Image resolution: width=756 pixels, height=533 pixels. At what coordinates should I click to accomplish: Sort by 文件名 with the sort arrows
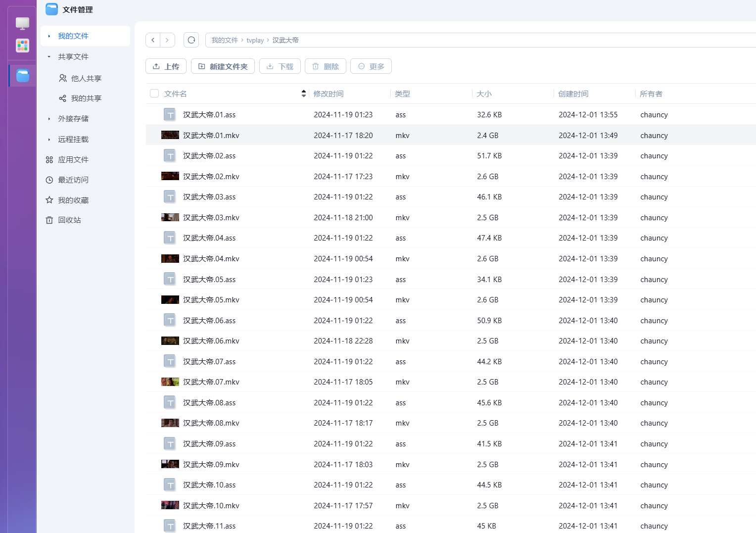click(x=304, y=94)
